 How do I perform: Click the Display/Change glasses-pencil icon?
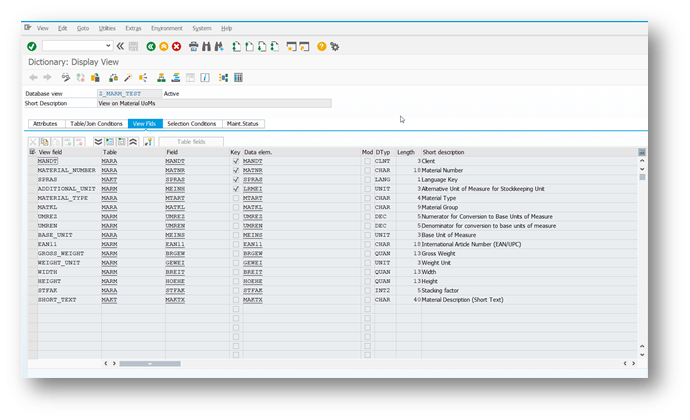pos(66,78)
